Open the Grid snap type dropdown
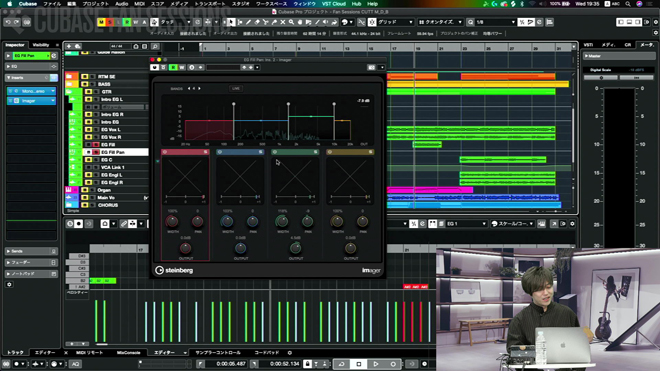Viewport: 660px width, 371px height. 395,22
